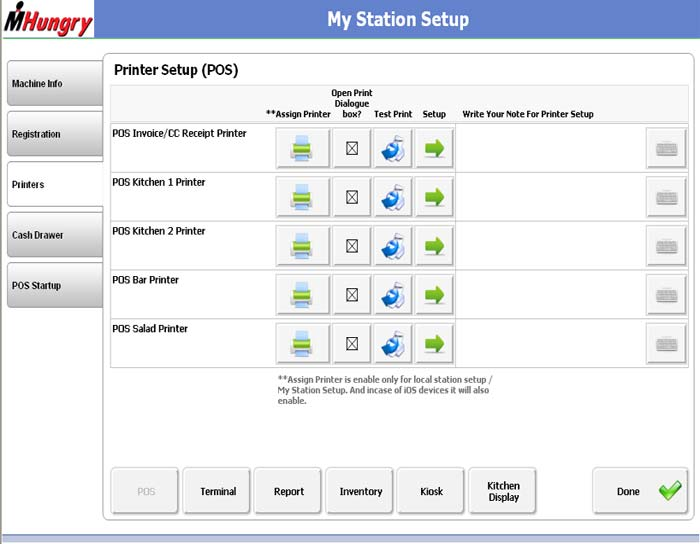The width and height of the screenshot is (700, 544).
Task: Click 'Write Your Note For Printer Setup' header
Action: click(x=528, y=114)
